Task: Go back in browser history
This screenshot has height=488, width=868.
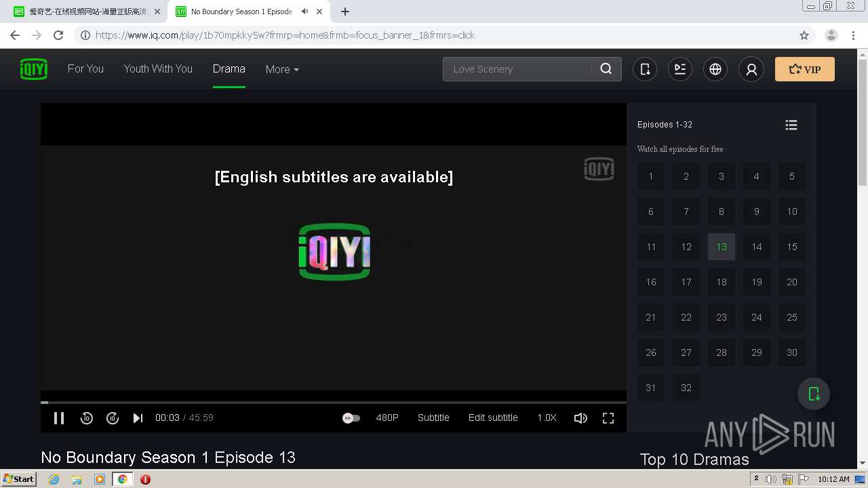Action: 15,35
